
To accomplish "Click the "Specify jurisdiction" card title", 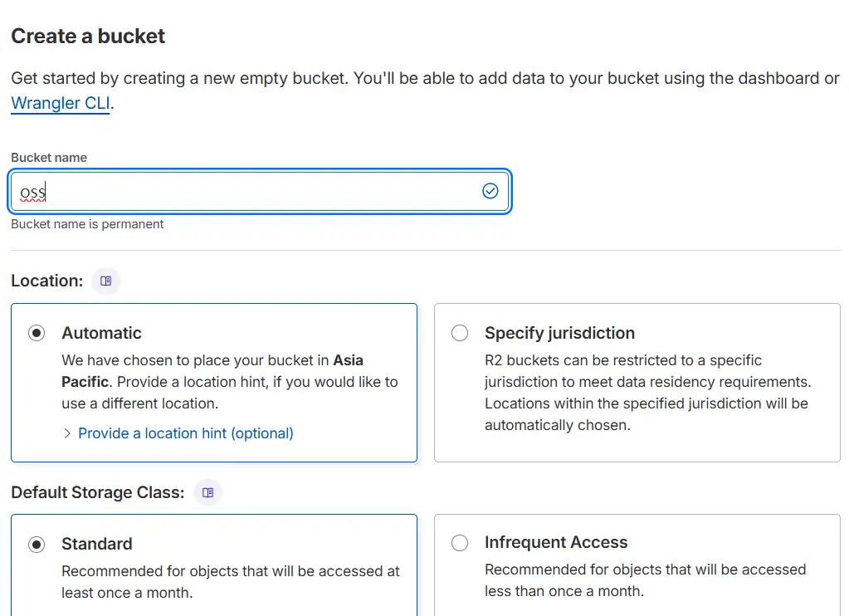I will (x=559, y=333).
